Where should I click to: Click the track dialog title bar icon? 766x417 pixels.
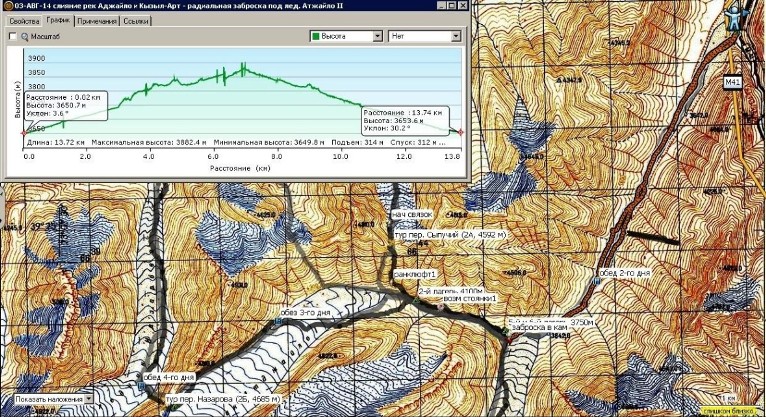(x=7, y=6)
